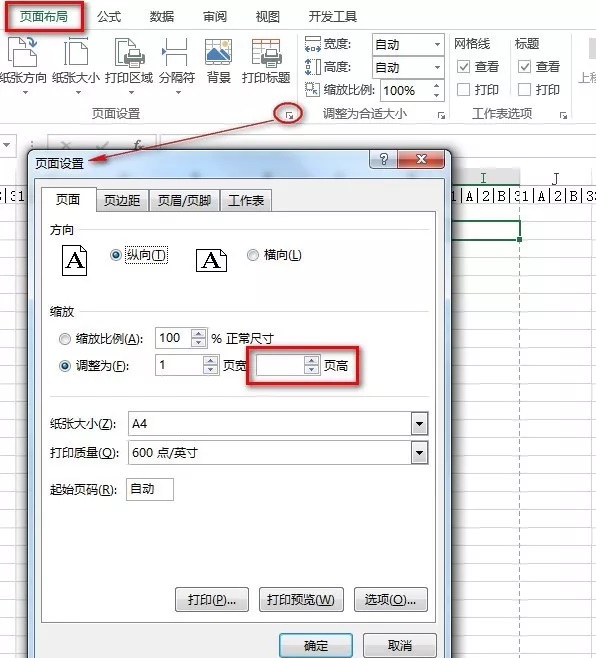
Task: Expand the 打印质量 600 点/英寸 dropdown
Action: [x=419, y=453]
